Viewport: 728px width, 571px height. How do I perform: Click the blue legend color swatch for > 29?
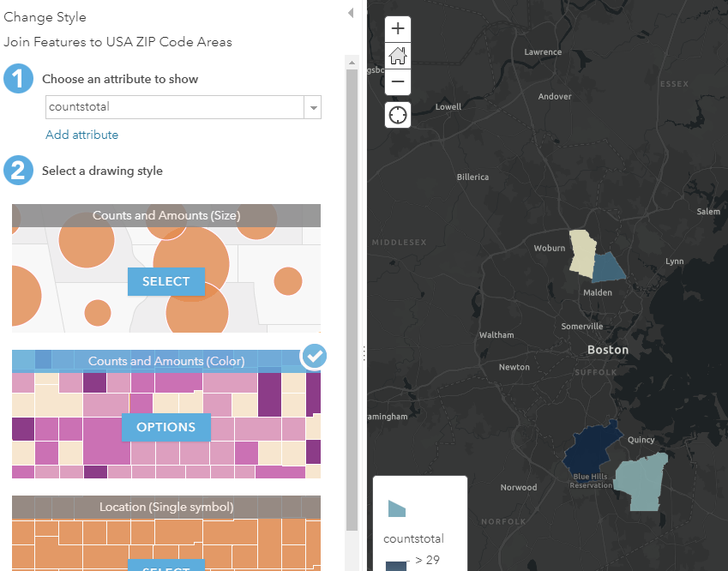tap(396, 566)
